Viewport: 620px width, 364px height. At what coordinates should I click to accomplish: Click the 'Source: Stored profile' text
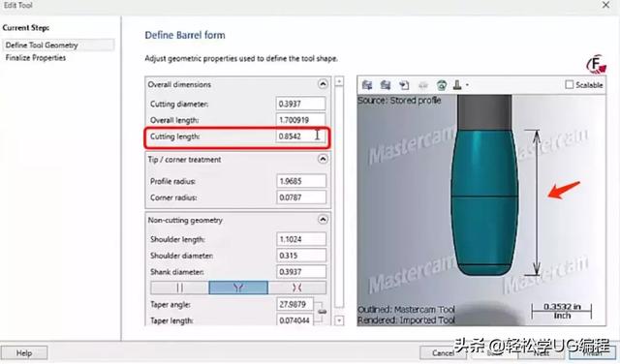click(x=399, y=101)
